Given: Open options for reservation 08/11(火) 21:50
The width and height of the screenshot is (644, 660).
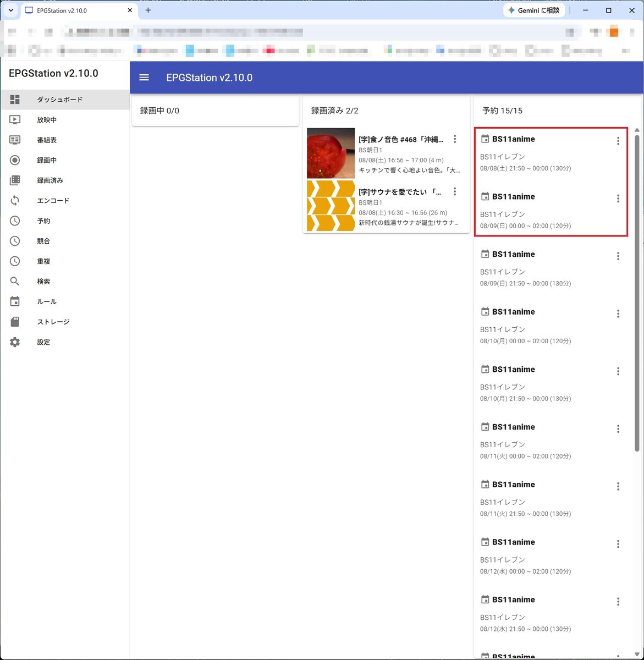Looking at the screenshot, I should (x=618, y=486).
